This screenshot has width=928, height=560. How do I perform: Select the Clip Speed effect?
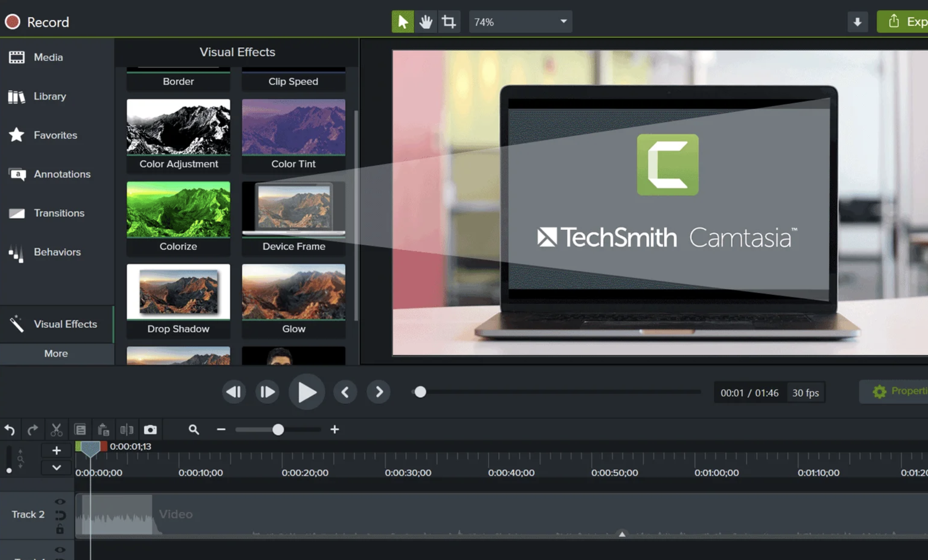(293, 80)
